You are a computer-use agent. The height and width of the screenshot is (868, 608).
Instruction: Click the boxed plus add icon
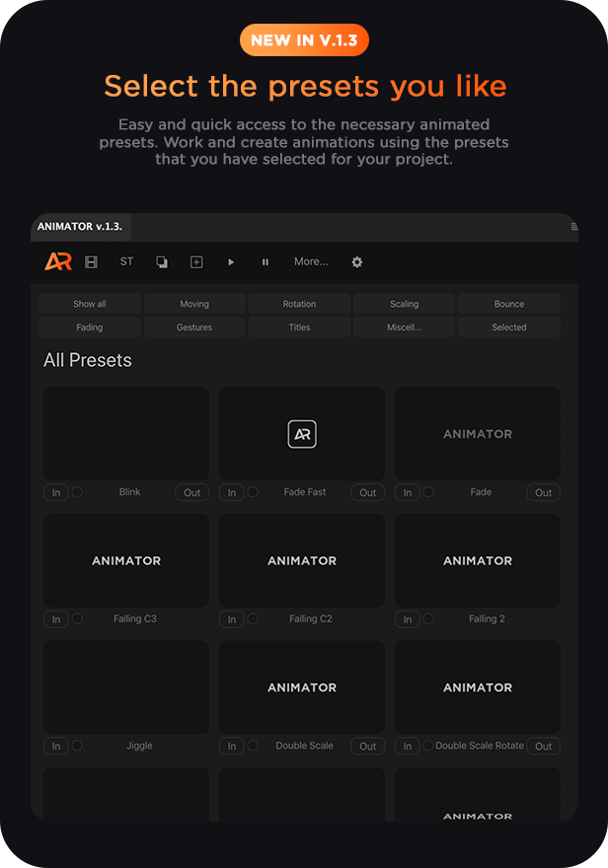[196, 261]
